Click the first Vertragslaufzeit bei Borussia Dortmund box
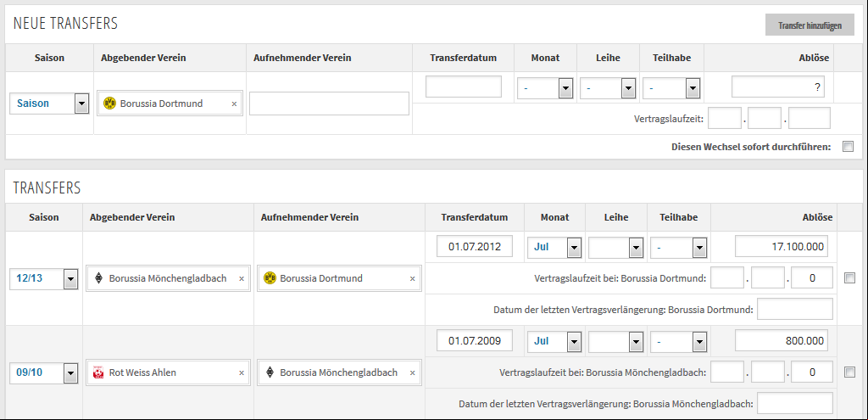The width and height of the screenshot is (868, 420). (x=726, y=277)
